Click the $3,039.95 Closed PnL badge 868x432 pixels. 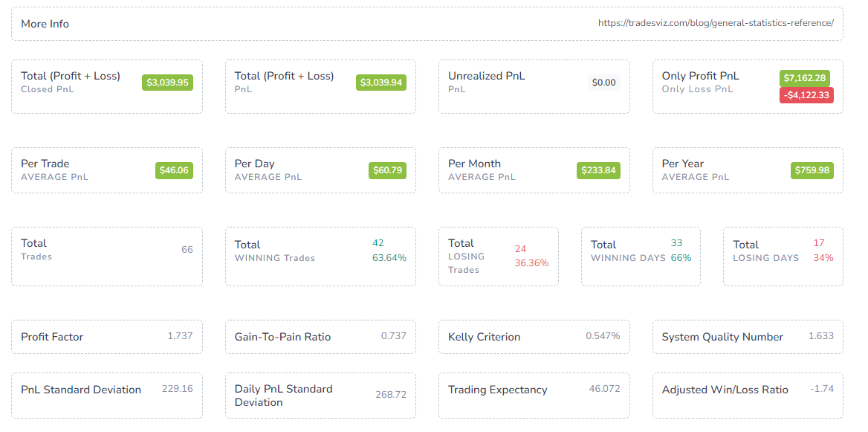point(168,83)
